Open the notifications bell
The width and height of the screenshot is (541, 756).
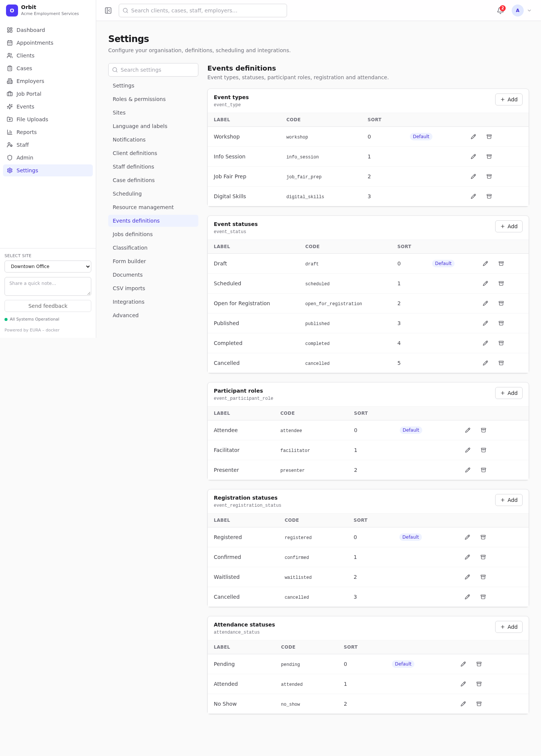click(500, 11)
